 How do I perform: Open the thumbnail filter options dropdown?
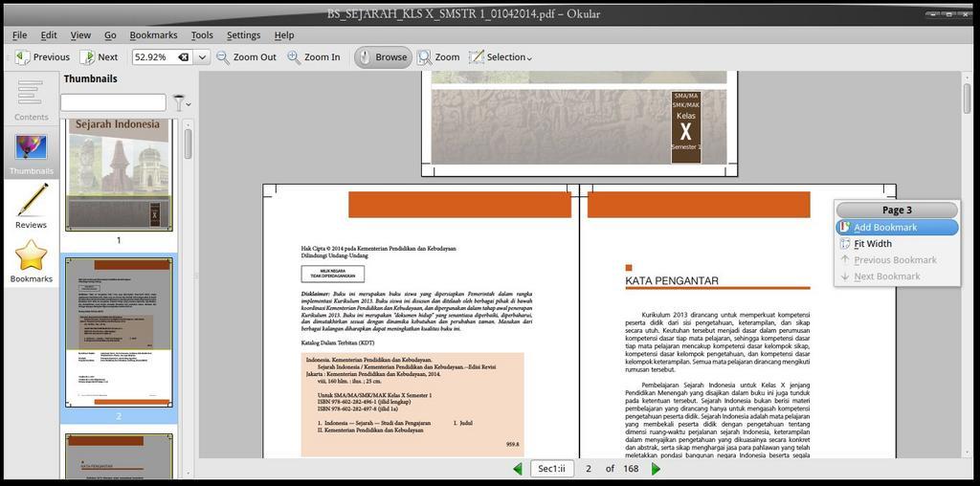pyautogui.click(x=180, y=102)
